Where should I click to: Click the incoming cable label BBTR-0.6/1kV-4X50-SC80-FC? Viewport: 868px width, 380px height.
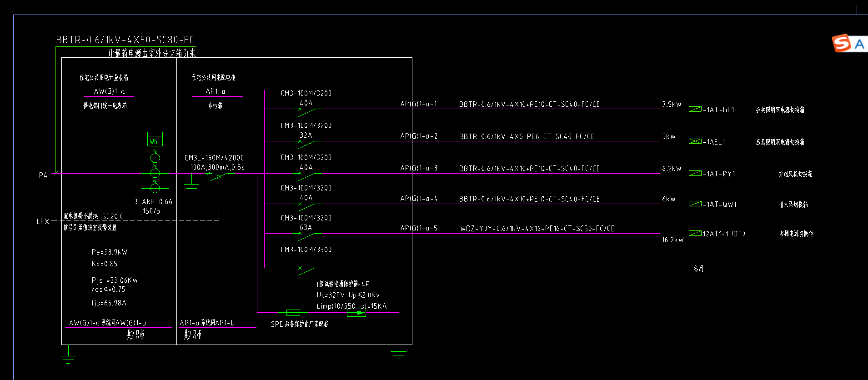point(125,40)
